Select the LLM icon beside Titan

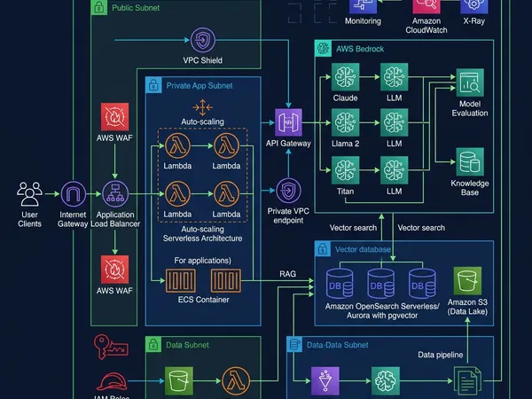click(x=394, y=170)
